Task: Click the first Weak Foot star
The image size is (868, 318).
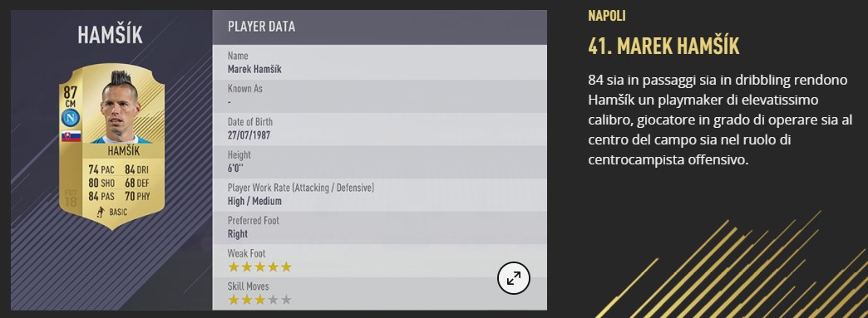Action: (x=234, y=267)
